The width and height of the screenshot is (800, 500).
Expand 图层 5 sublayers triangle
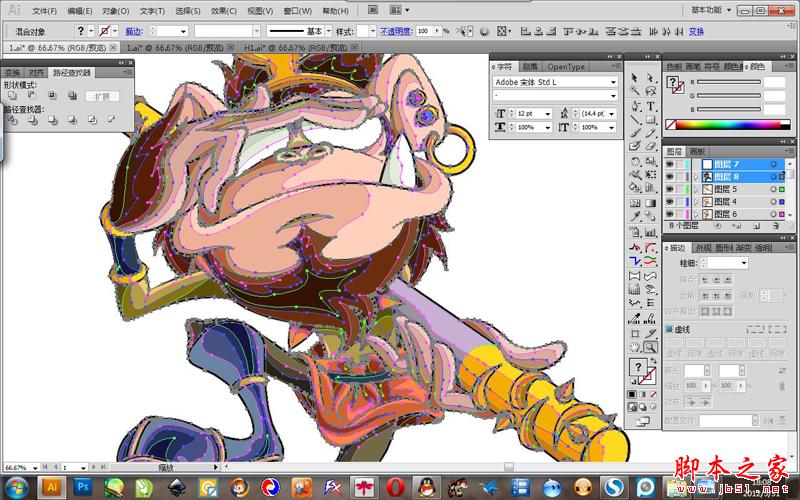click(696, 189)
